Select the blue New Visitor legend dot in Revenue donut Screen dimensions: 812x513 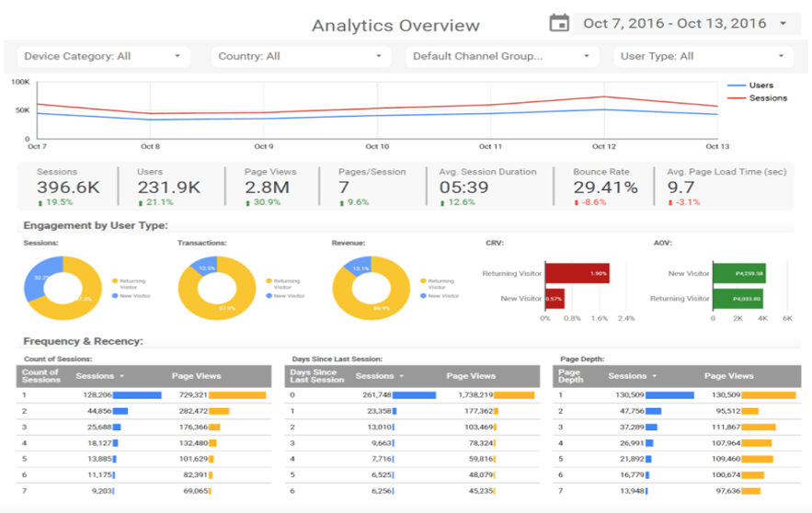pos(423,296)
